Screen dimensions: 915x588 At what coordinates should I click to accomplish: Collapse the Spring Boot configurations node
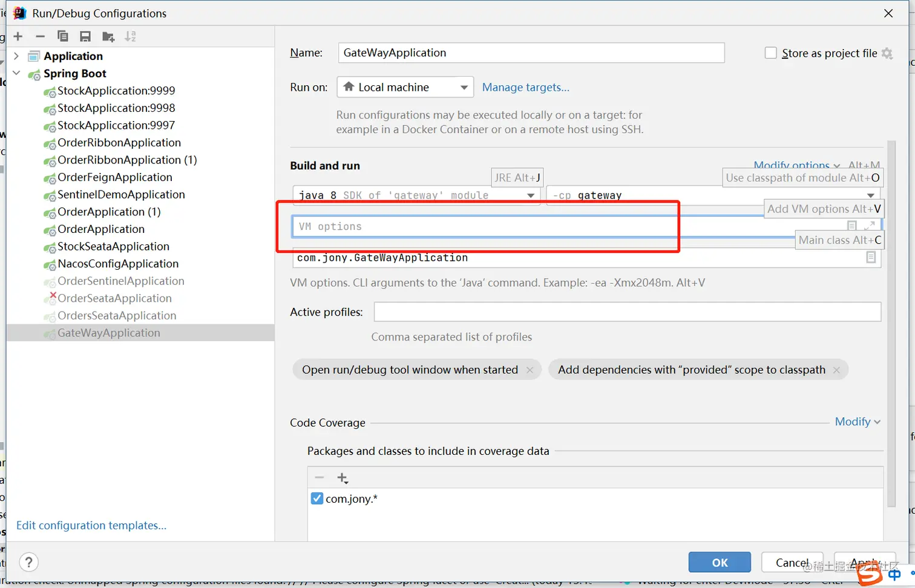click(16, 73)
